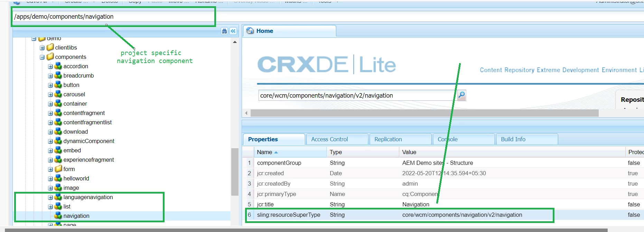Click the helloworld component icon
Screen dimensions: 644x232
point(58,178)
